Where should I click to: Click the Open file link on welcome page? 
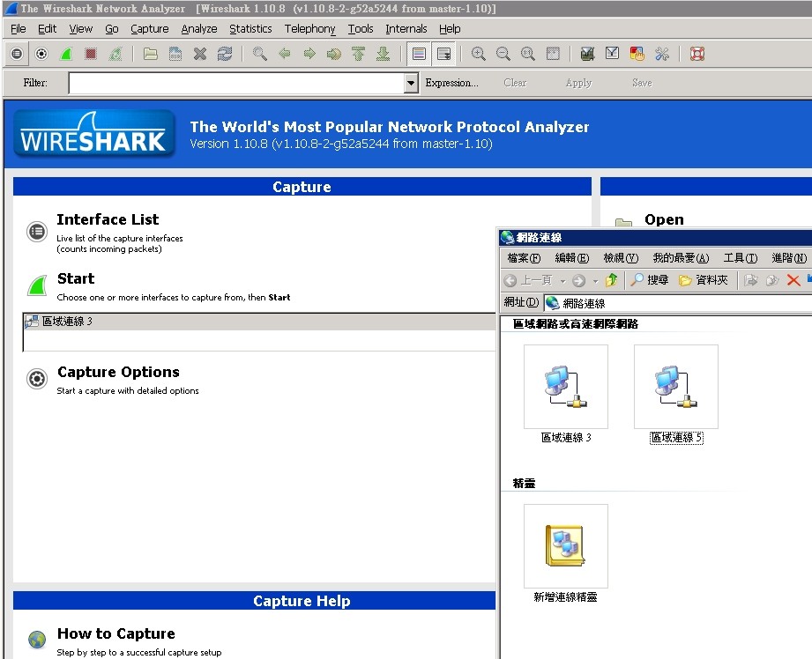664,219
